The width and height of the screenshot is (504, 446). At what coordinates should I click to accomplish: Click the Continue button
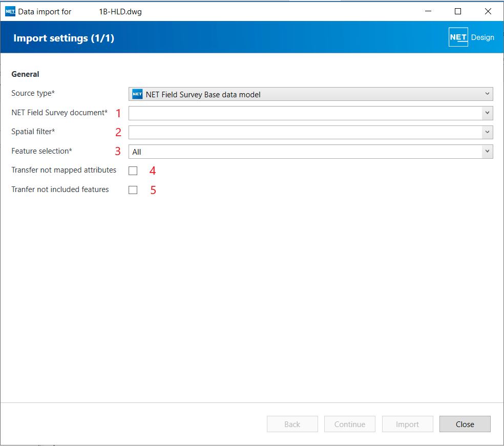pos(350,424)
